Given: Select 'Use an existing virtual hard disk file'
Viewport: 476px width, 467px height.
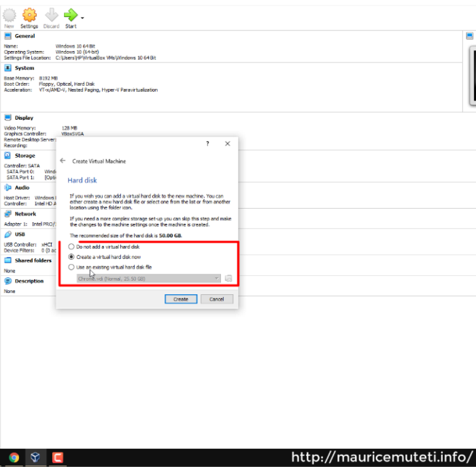Looking at the screenshot, I should [x=110, y=267].
